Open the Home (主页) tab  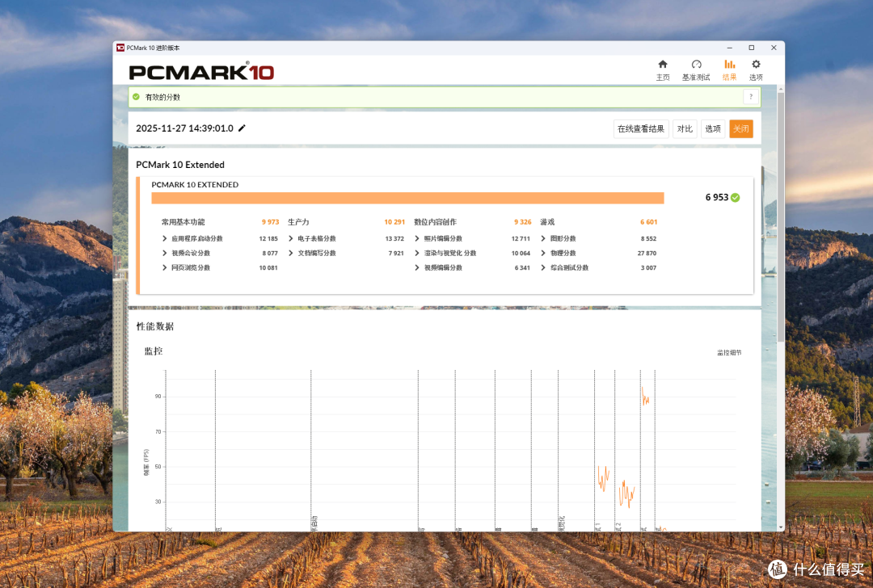(x=663, y=70)
